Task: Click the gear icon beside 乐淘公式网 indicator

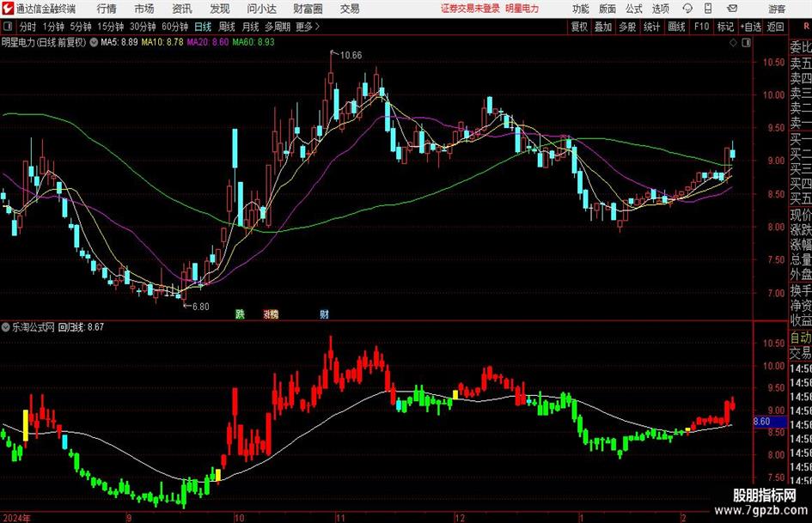Action: 6,327
